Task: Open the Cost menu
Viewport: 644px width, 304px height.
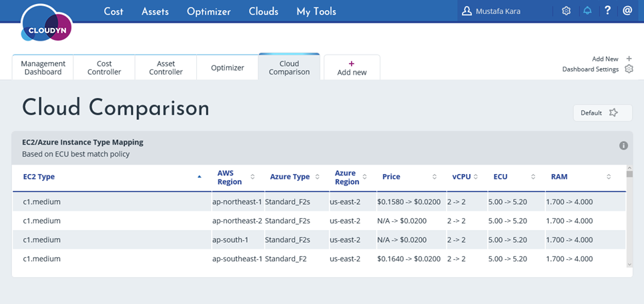Action: pos(113,11)
